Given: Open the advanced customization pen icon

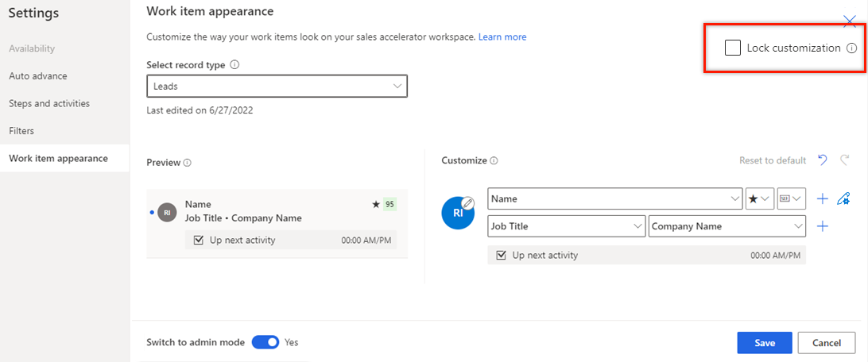Looking at the screenshot, I should (x=843, y=198).
